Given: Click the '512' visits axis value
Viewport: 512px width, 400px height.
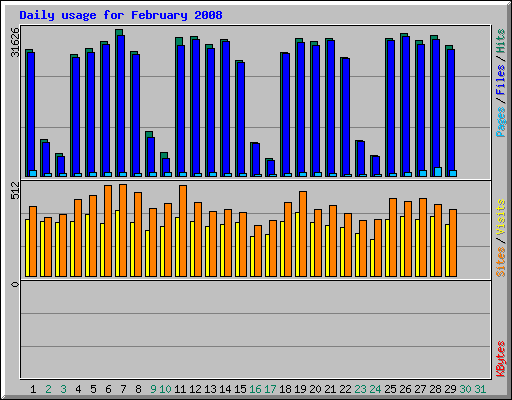Looking at the screenshot, I should click(x=15, y=191).
